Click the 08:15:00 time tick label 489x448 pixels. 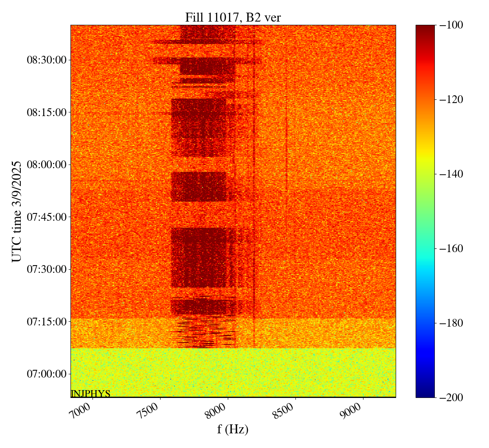pyautogui.click(x=46, y=112)
